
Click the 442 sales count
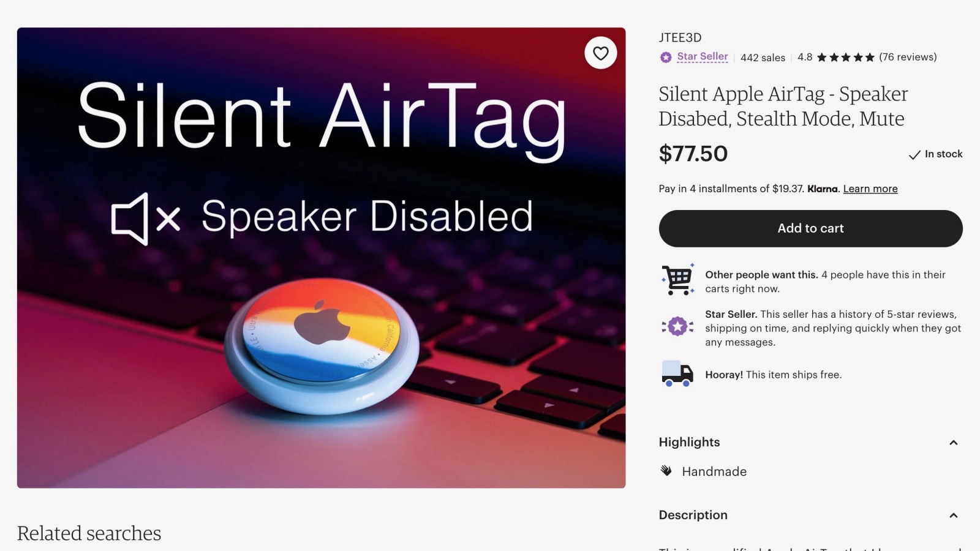coord(763,58)
